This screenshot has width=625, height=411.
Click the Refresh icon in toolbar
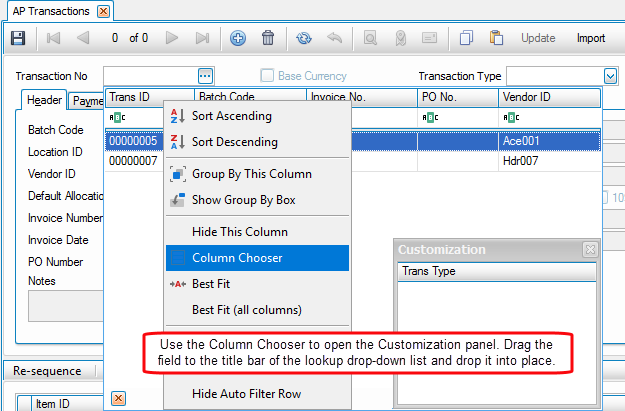[305, 39]
